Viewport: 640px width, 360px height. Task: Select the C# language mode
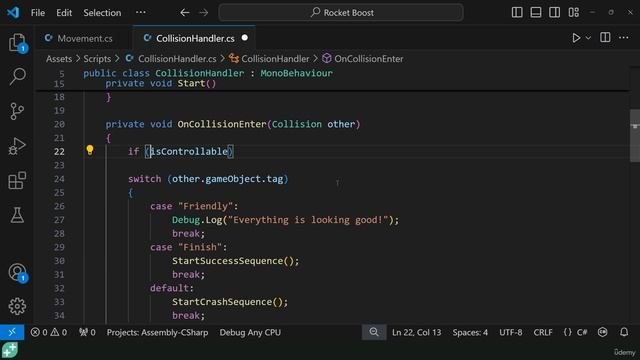(x=582, y=332)
